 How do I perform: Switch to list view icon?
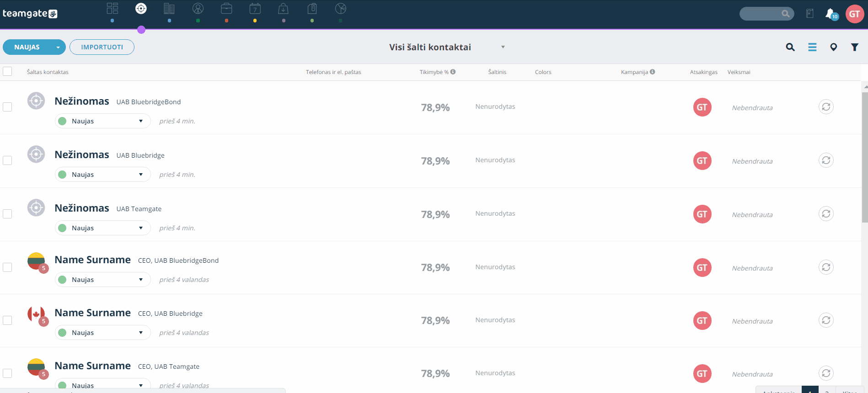[x=812, y=47]
